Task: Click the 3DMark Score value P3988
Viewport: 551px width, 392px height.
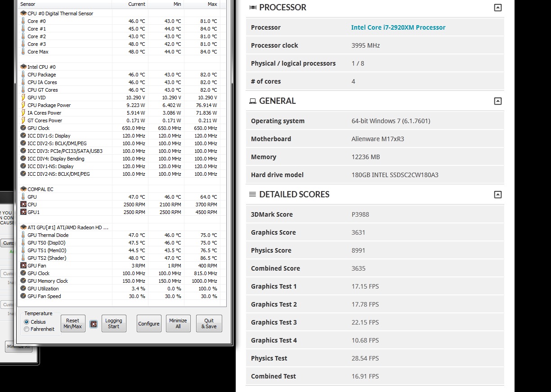Action: coord(360,214)
